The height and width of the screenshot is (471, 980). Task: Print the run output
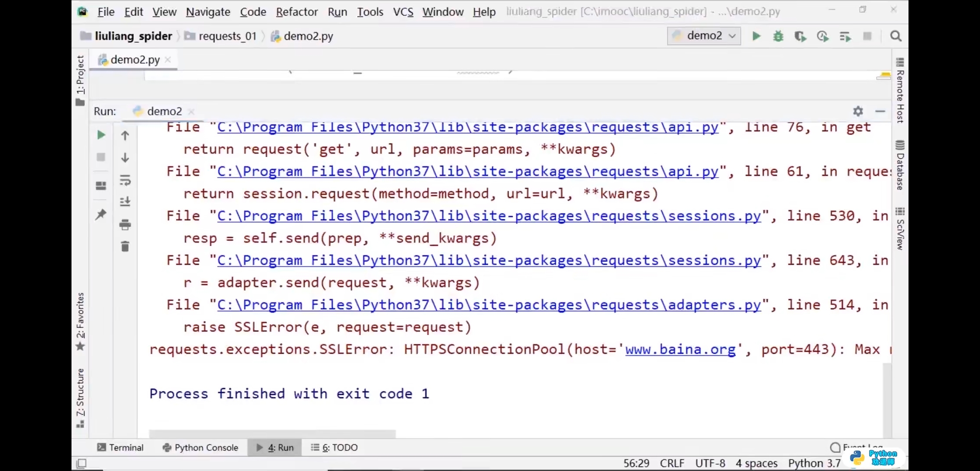tap(125, 225)
